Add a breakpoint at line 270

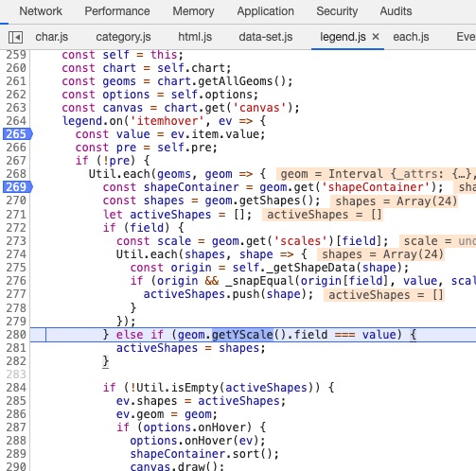pyautogui.click(x=16, y=201)
